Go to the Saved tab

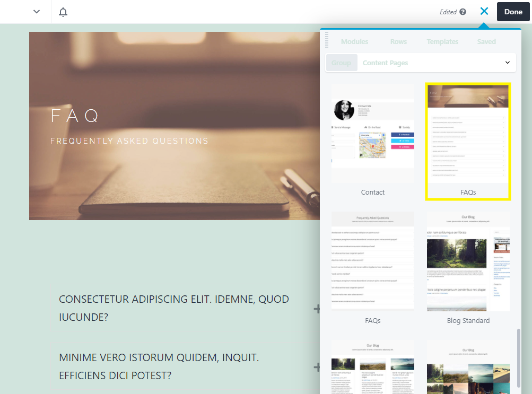[x=486, y=41]
